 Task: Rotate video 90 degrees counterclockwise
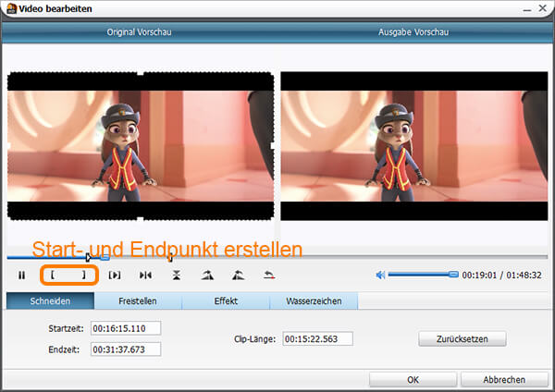(x=239, y=275)
